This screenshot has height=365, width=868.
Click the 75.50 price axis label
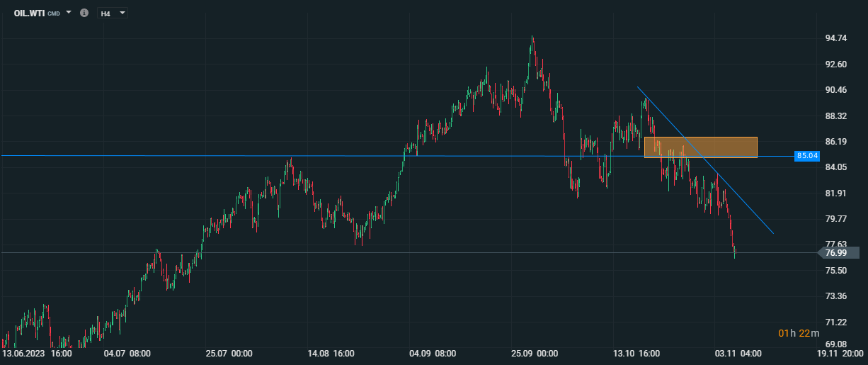(x=836, y=271)
